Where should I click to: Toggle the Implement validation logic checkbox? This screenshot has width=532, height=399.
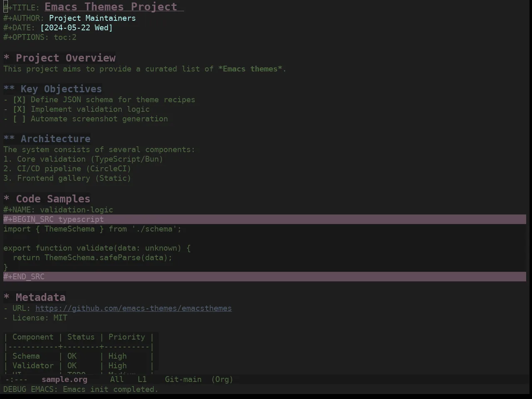tap(19, 109)
